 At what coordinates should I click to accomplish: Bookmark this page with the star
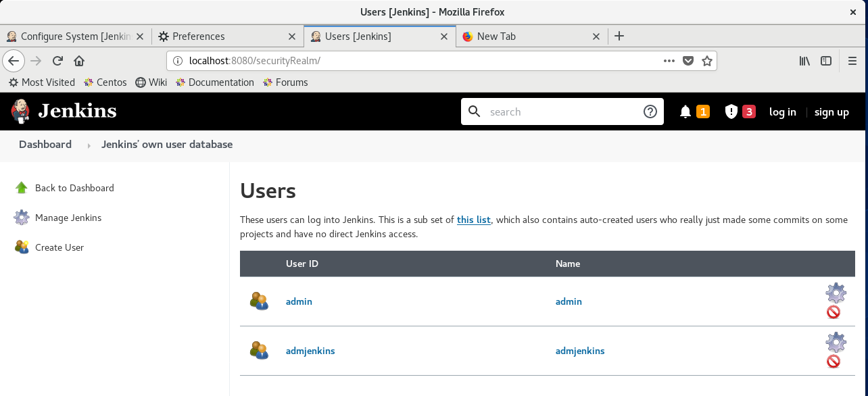coord(707,61)
